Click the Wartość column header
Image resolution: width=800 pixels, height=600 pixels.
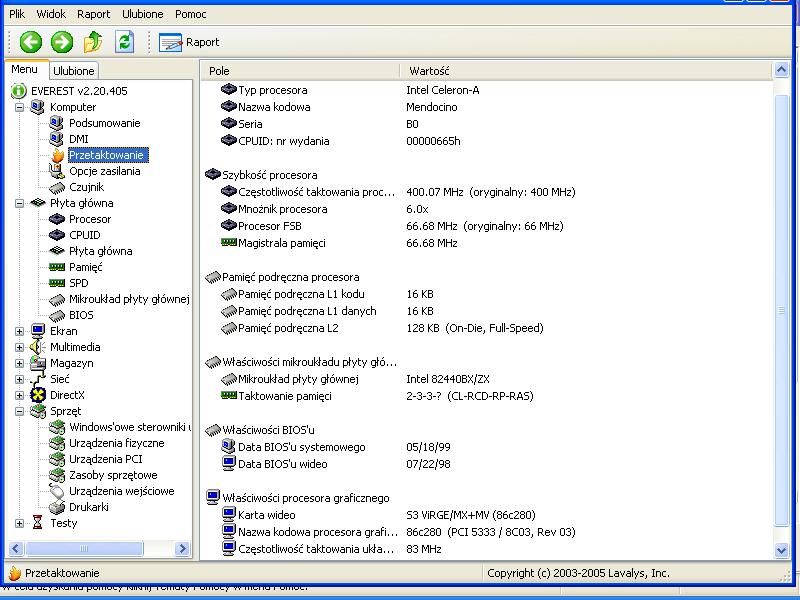pos(586,71)
